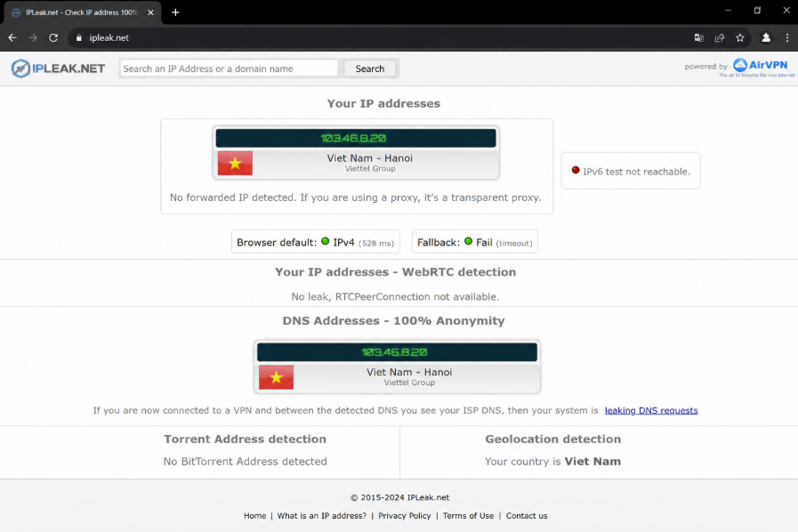This screenshot has width=798, height=532.
Task: Click the Your IP addresses heading
Action: [383, 103]
